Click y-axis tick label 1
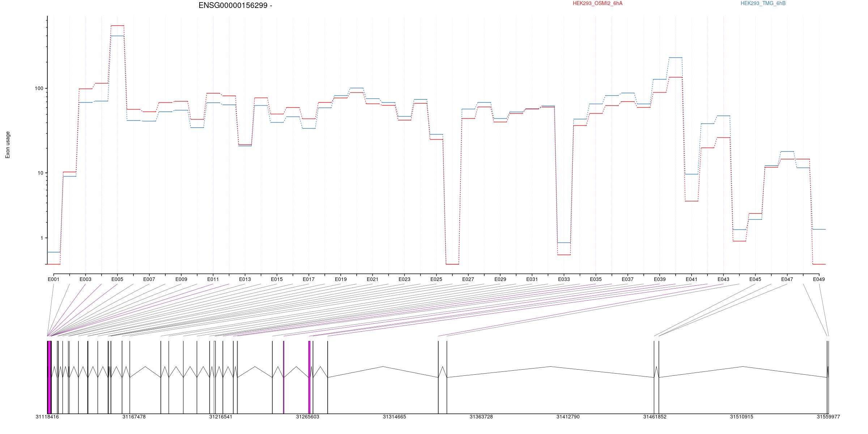This screenshot has height=434, width=868. pos(42,238)
